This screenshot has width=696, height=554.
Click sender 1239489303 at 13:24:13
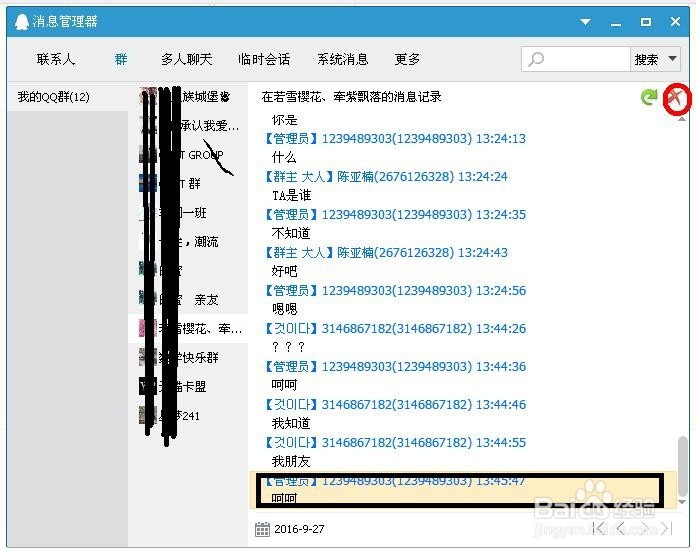(395, 138)
